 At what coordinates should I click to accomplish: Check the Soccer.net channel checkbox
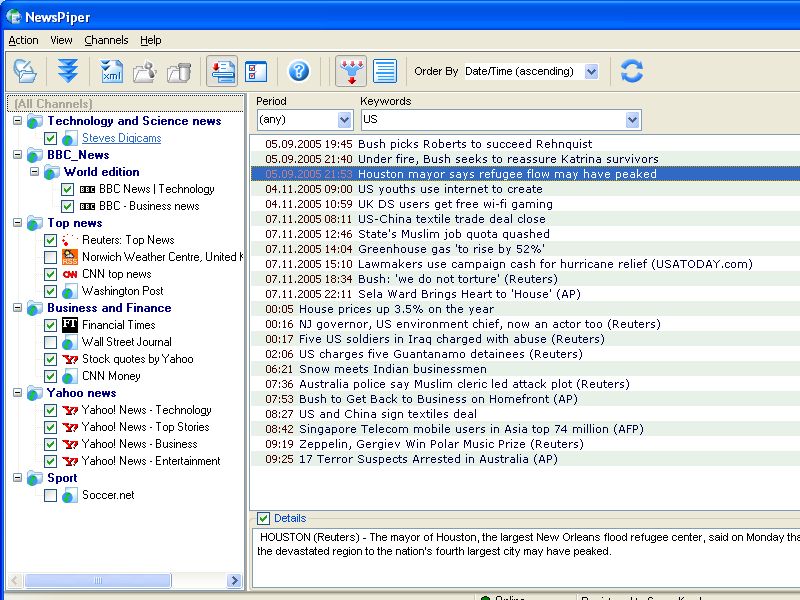(50, 495)
